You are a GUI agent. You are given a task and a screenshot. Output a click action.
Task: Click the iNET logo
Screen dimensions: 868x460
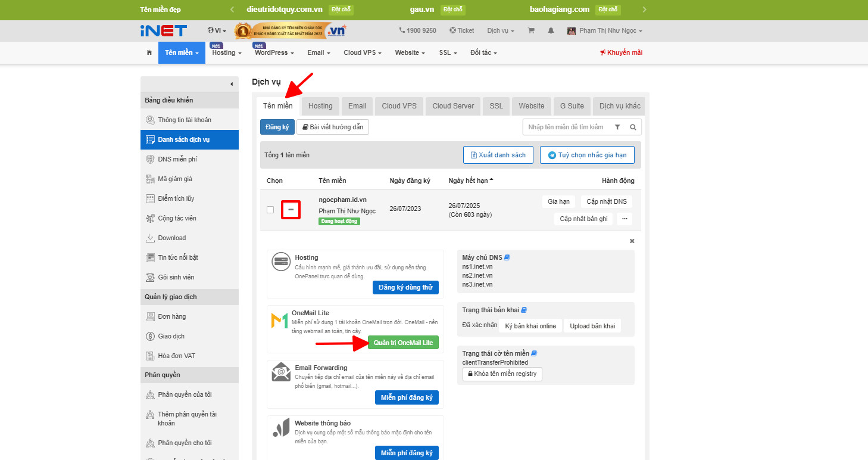click(164, 30)
